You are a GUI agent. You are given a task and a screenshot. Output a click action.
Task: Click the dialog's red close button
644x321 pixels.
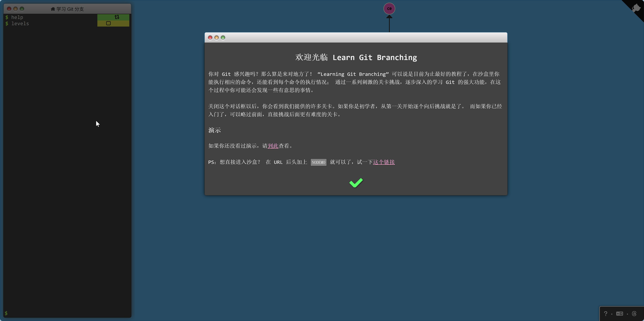click(210, 38)
